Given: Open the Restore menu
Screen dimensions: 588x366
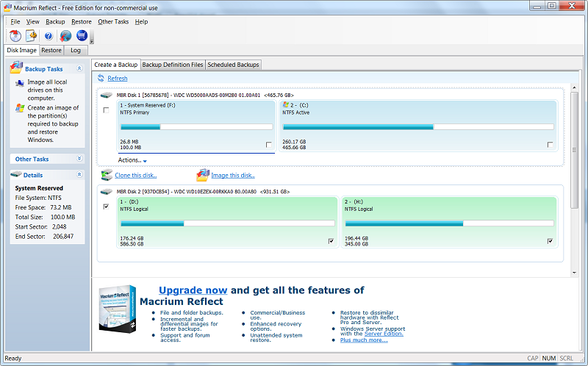Looking at the screenshot, I should click(x=82, y=22).
